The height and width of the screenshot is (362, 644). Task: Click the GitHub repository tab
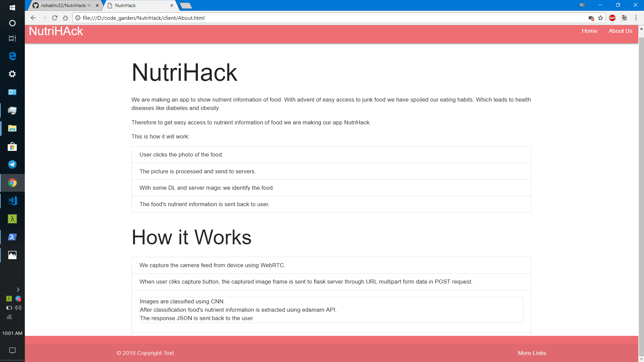[x=65, y=5]
